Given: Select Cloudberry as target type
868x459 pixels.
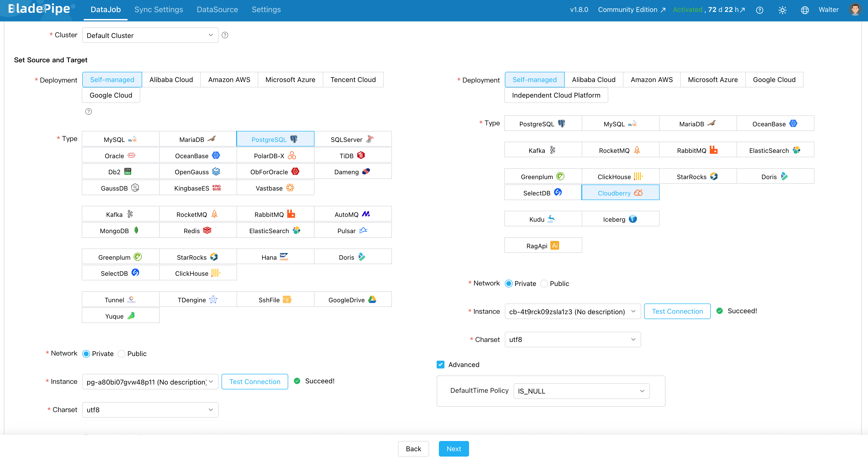Looking at the screenshot, I should coord(620,193).
